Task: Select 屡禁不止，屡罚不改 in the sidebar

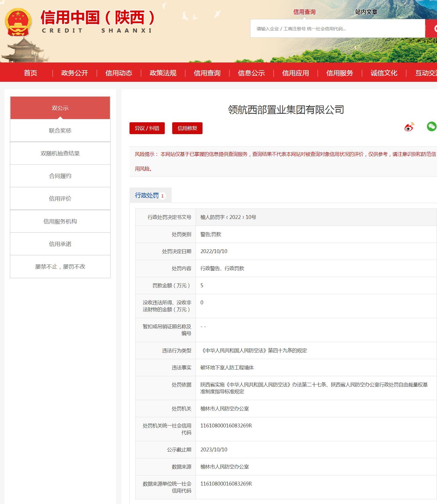Action: 60,267
